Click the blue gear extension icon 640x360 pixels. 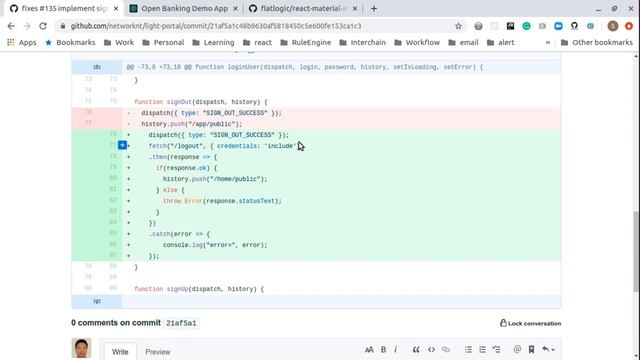tap(590, 26)
